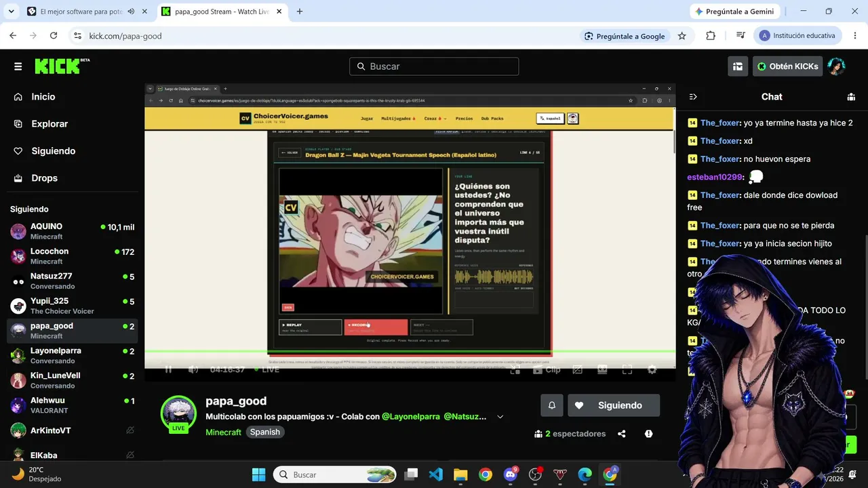Share the papa_good stream
The height and width of the screenshot is (488, 868).
[x=622, y=434]
